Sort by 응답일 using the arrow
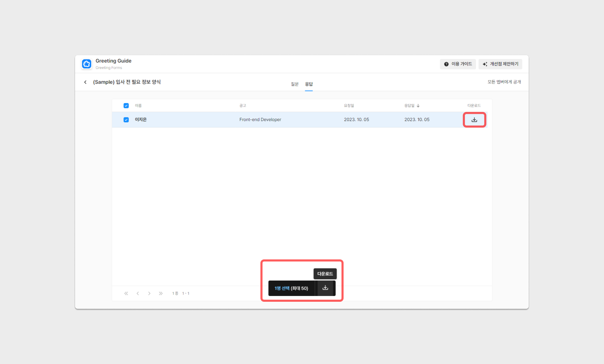The width and height of the screenshot is (604, 364). (x=418, y=106)
